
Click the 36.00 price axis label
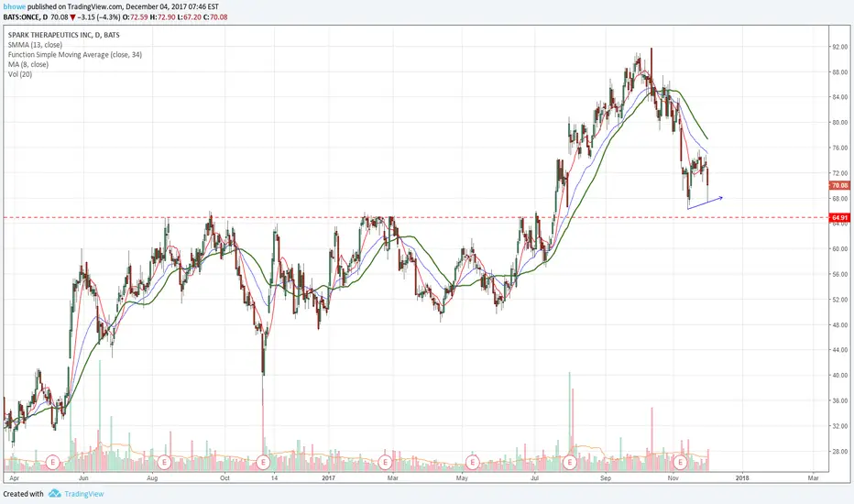click(839, 401)
